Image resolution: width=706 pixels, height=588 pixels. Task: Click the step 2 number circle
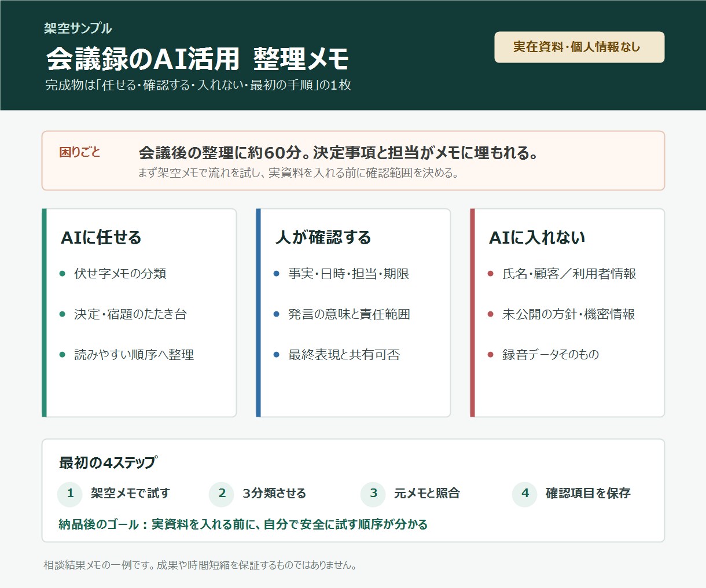click(222, 494)
